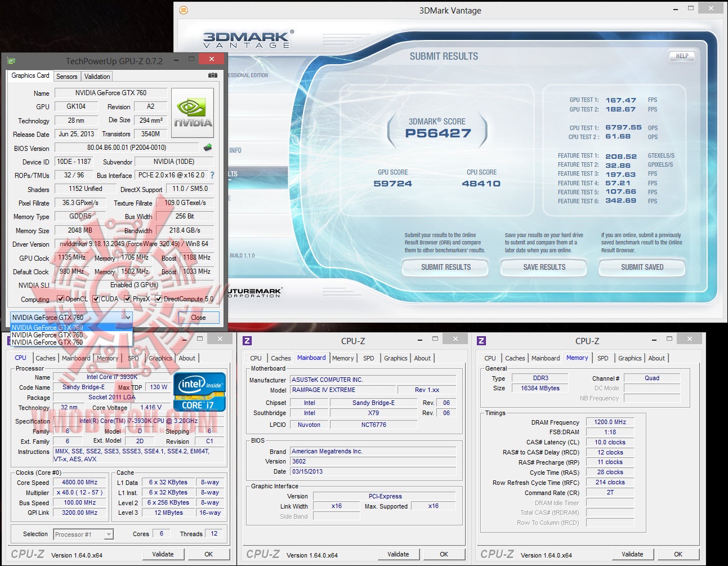Click the GPU-Z Name field NVIDIA GeForce GTX 760
This screenshot has width=728, height=566.
click(x=110, y=93)
